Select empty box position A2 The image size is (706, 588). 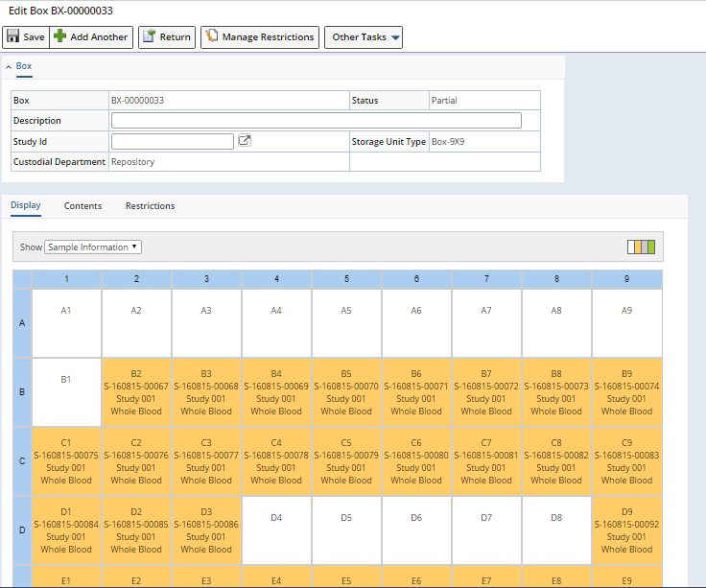pos(136,323)
